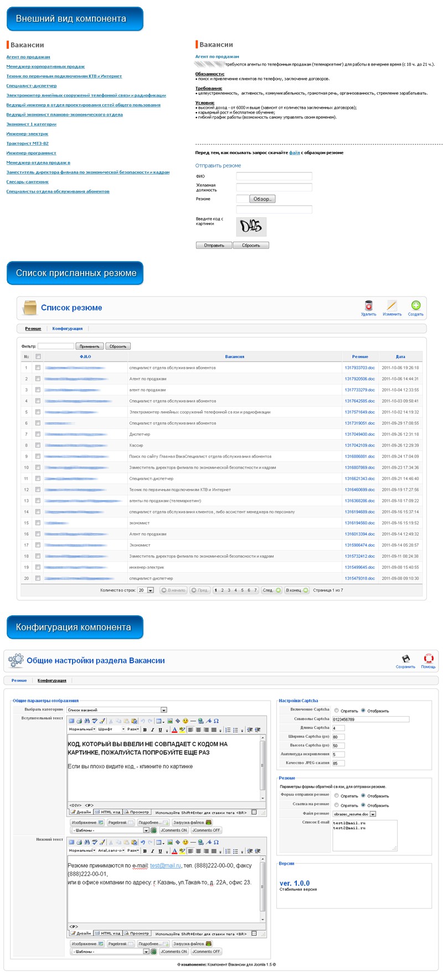This screenshot has height=980, width=443.
Task: Toggle underline in Вступительный текст editor
Action: (160, 730)
